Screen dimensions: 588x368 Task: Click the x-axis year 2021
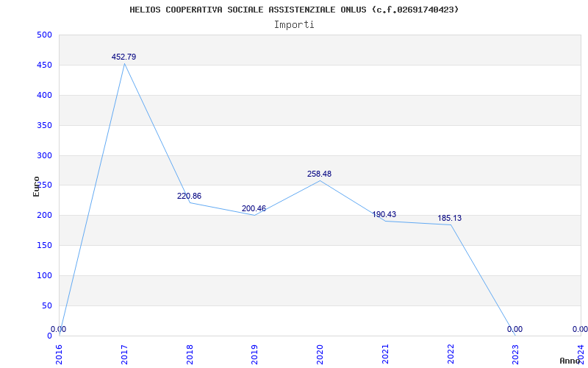click(385, 354)
